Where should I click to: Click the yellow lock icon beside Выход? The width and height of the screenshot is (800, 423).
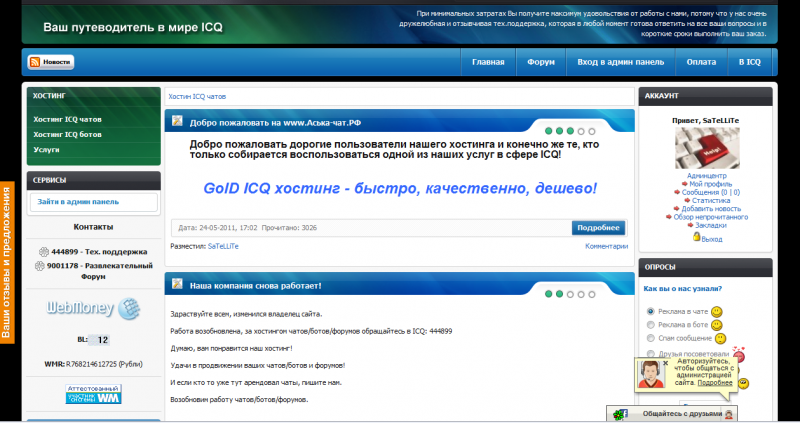tap(696, 237)
